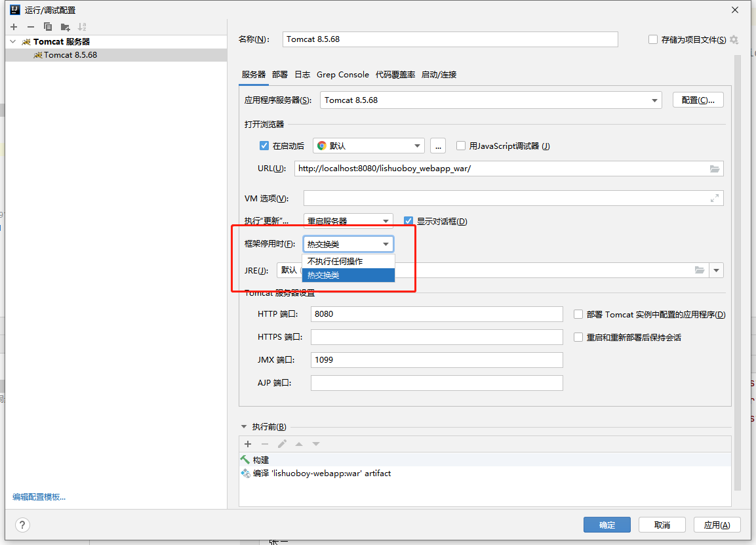The height and width of the screenshot is (545, 756).
Task: Open the default browser dropdown
Action: tap(369, 146)
